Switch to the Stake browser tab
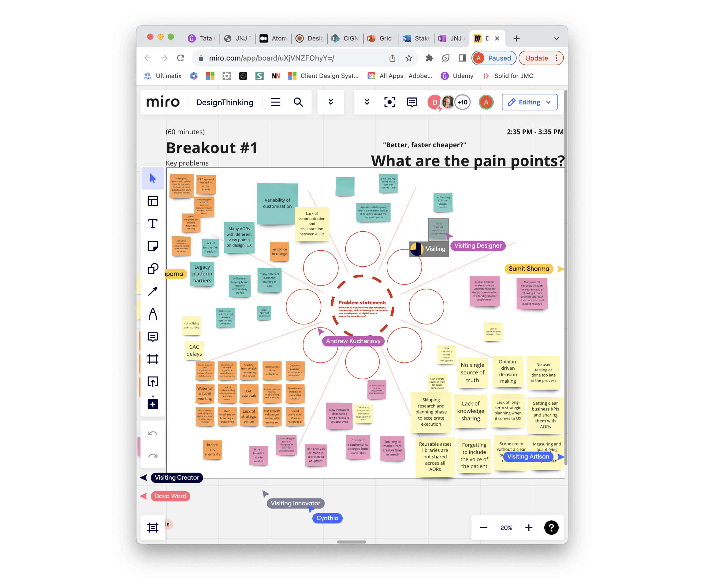This screenshot has height=588, width=704. tap(417, 38)
